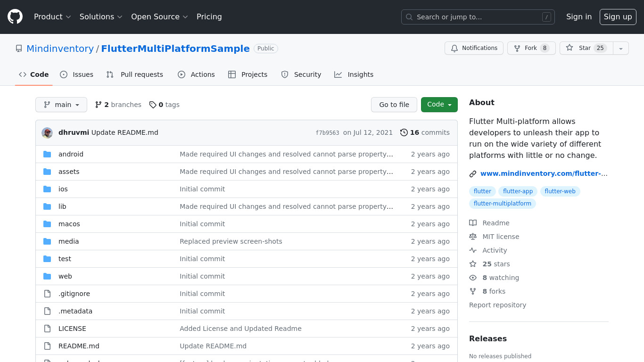Click the test folder icon
This screenshot has height=362, width=644.
[x=47, y=259]
